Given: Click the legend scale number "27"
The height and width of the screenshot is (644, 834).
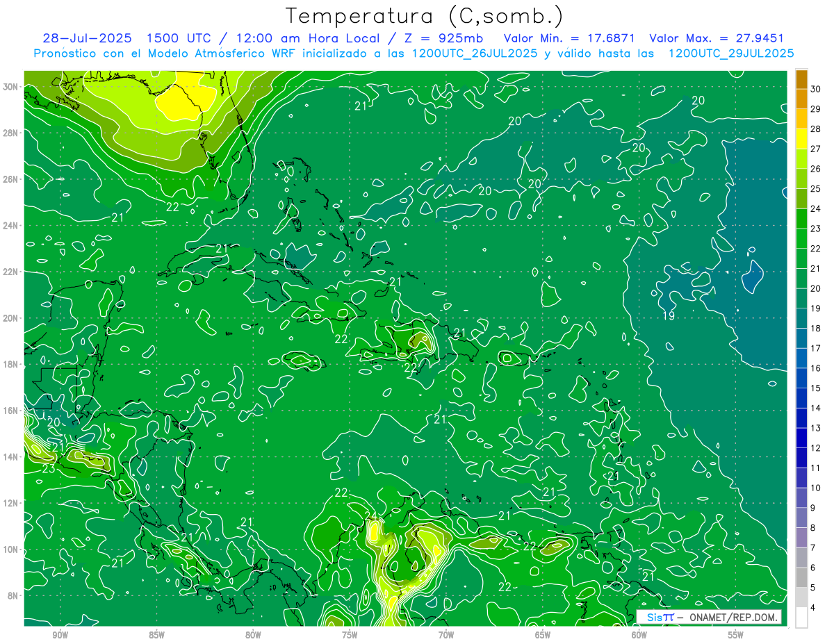Looking at the screenshot, I should coord(816,149).
